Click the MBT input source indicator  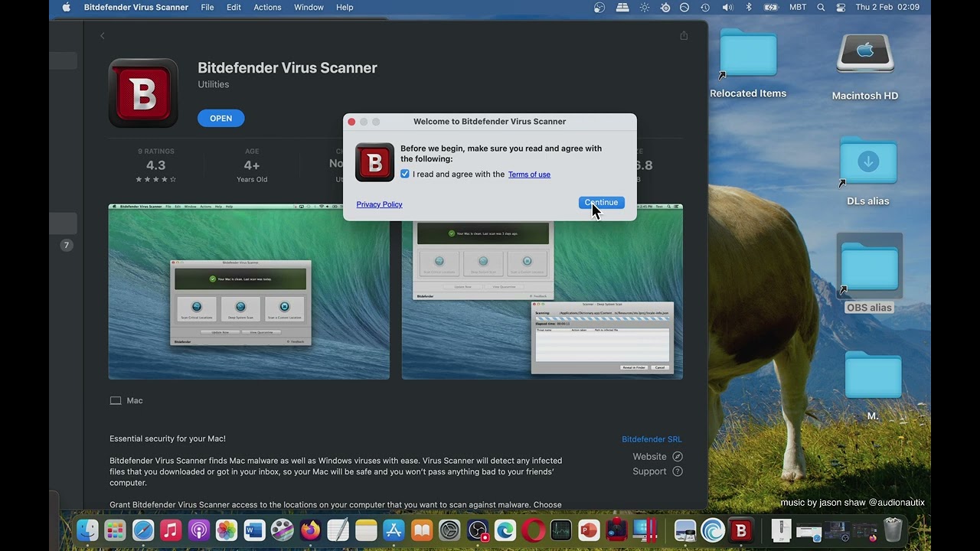click(x=798, y=8)
